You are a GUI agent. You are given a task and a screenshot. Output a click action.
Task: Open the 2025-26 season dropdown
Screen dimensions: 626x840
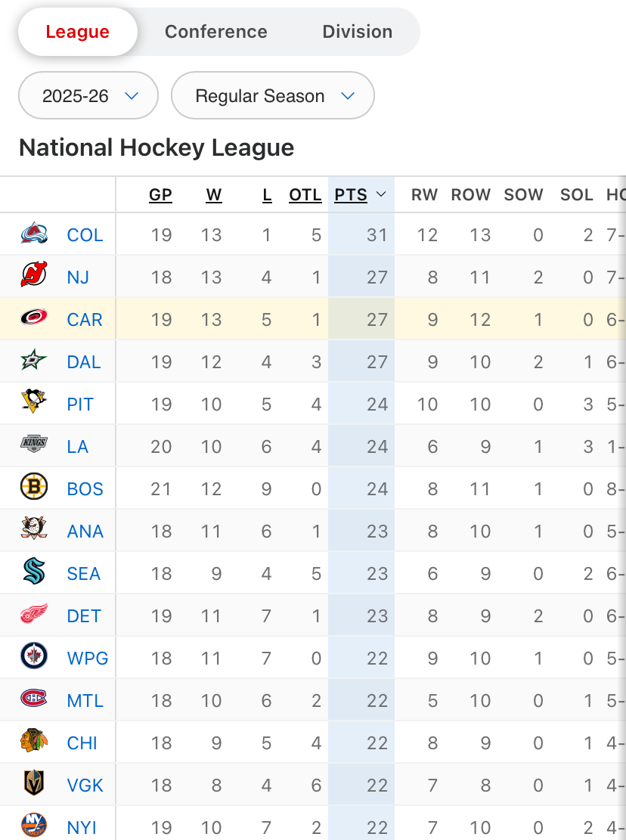coord(88,96)
